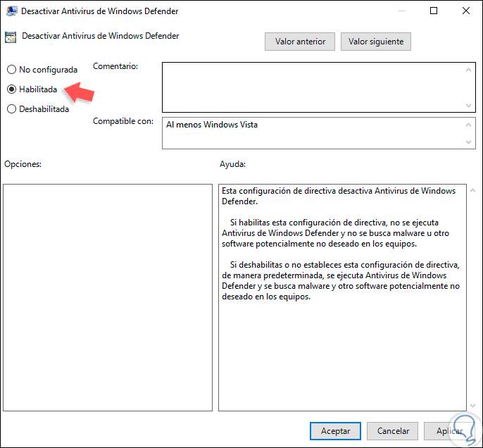Click the Aplicar button

point(449,431)
